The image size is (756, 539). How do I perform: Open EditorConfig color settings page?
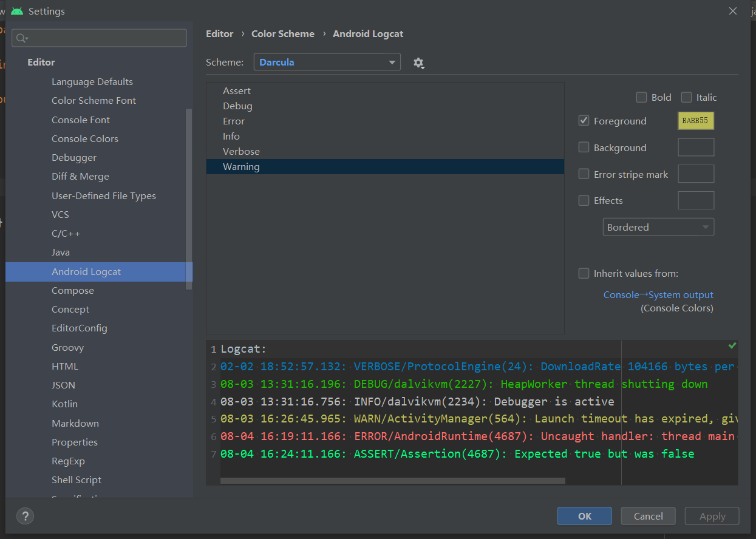(80, 328)
